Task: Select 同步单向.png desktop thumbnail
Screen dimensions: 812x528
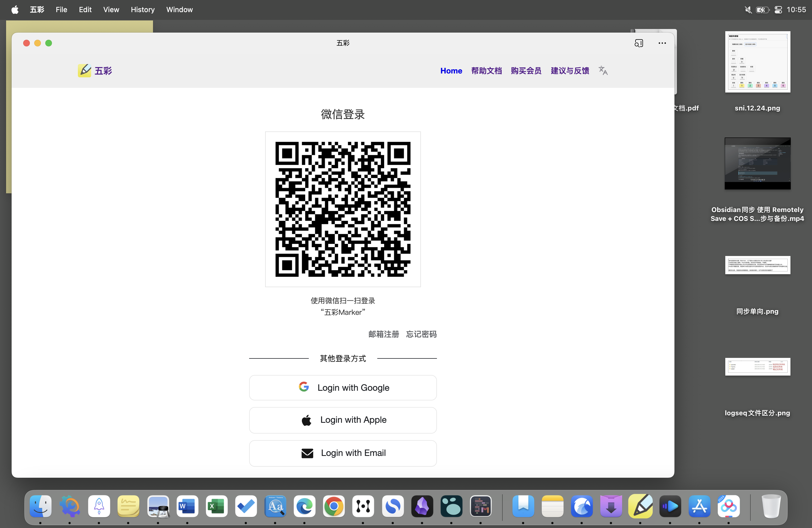Action: [x=757, y=265]
